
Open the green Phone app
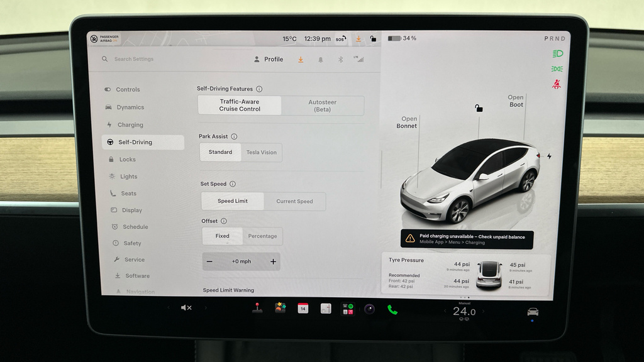392,309
